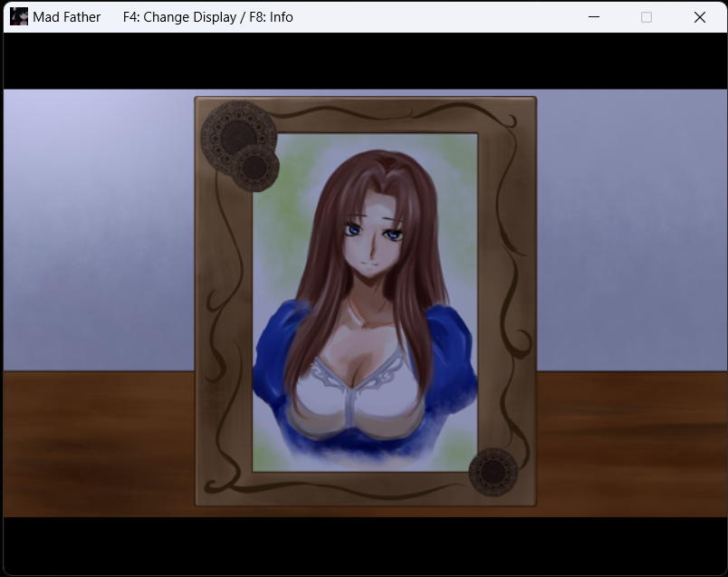This screenshot has height=577, width=728.
Task: Click the framed portrait of the woman
Action: pos(366,302)
